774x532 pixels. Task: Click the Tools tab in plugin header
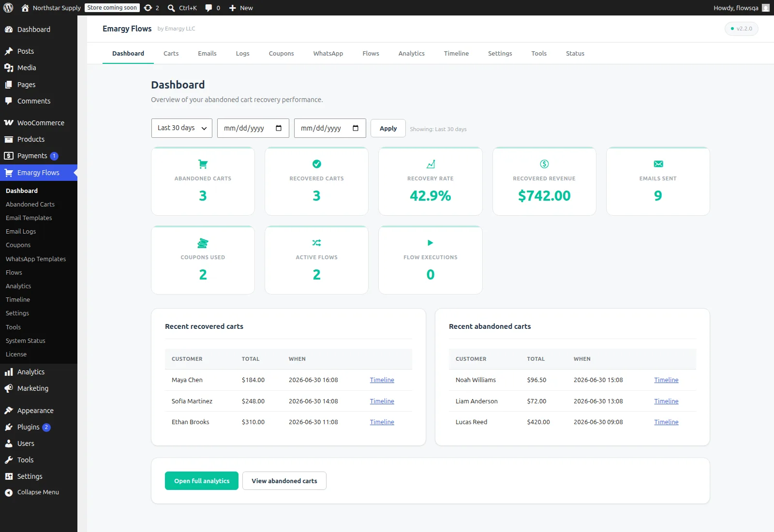[x=539, y=53]
